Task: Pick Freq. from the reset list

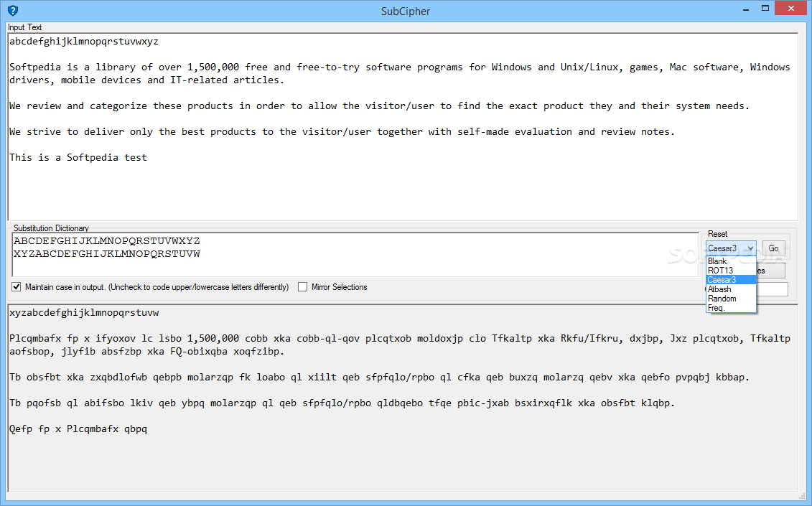Action: point(731,308)
